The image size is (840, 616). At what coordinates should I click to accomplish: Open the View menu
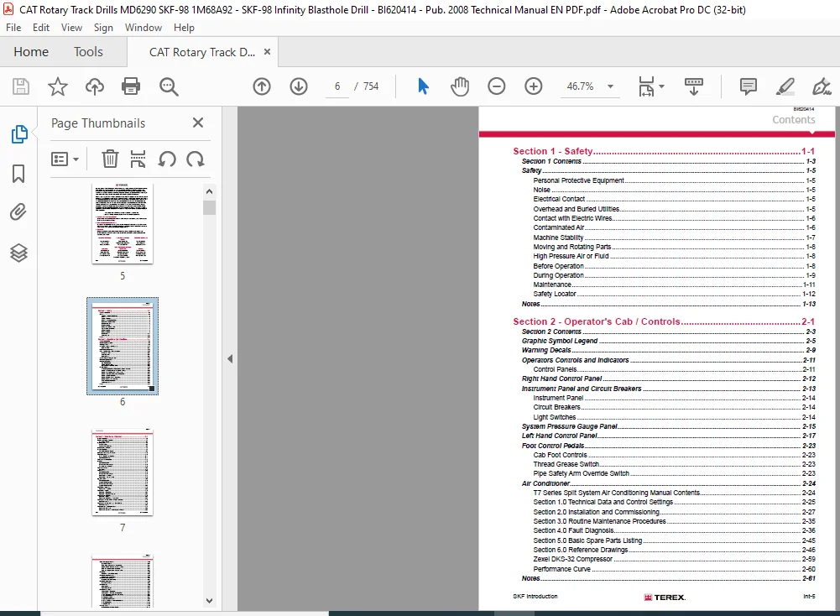pyautogui.click(x=71, y=28)
